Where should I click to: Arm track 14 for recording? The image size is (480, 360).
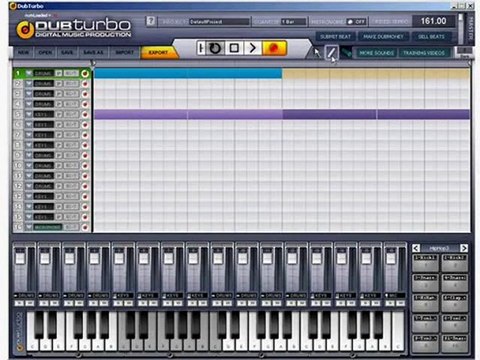click(85, 207)
